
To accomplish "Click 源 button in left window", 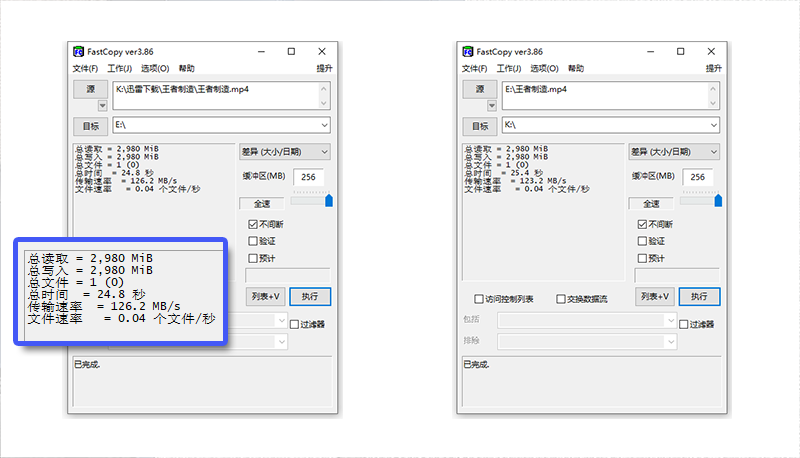I will tap(90, 89).
